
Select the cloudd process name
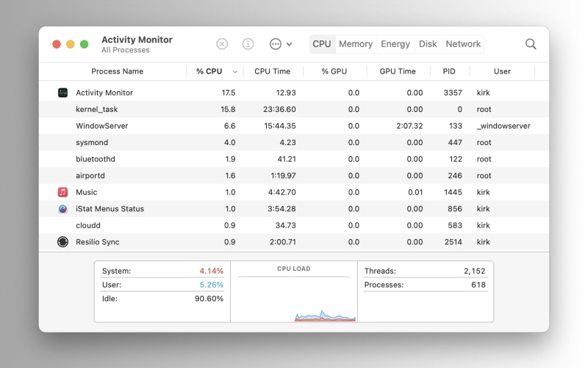point(88,225)
